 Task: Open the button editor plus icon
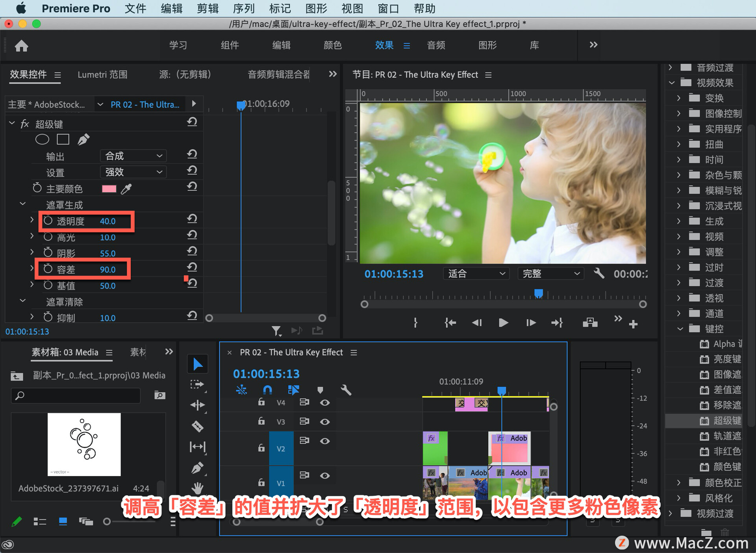tap(633, 324)
